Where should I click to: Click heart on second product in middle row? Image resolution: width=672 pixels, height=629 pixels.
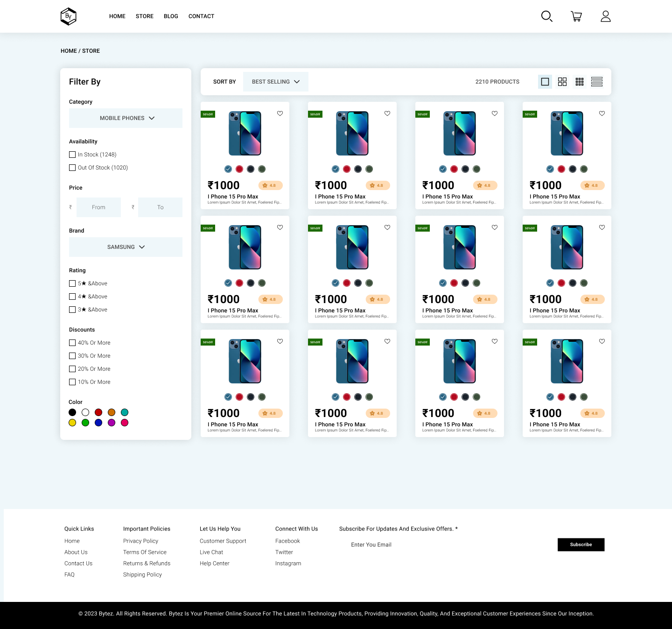coord(387,227)
